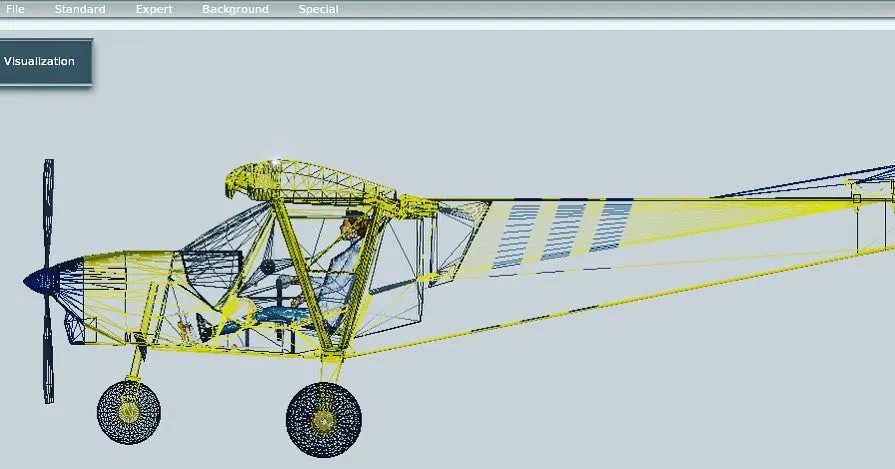The image size is (895, 469).
Task: Select the main landing gear wheel
Action: pyautogui.click(x=323, y=420)
